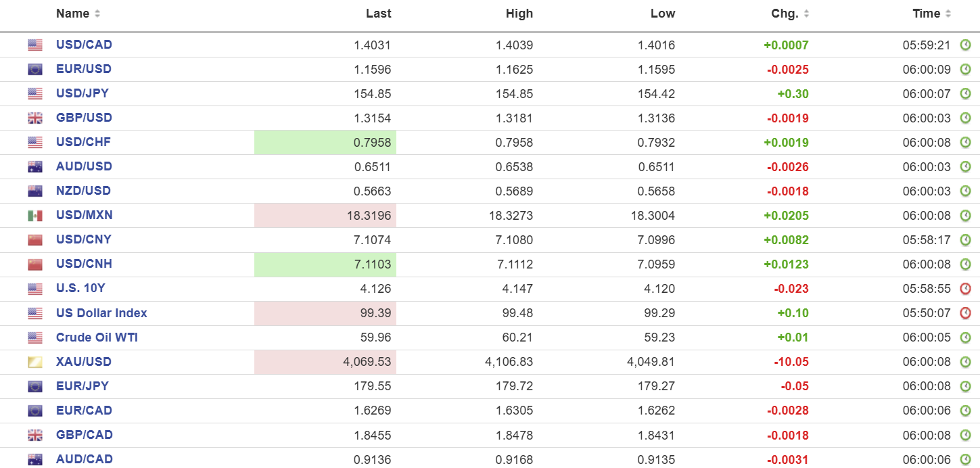Click the Australia flag icon beside AUD/CAD
Image resolution: width=980 pixels, height=468 pixels.
[x=35, y=459]
